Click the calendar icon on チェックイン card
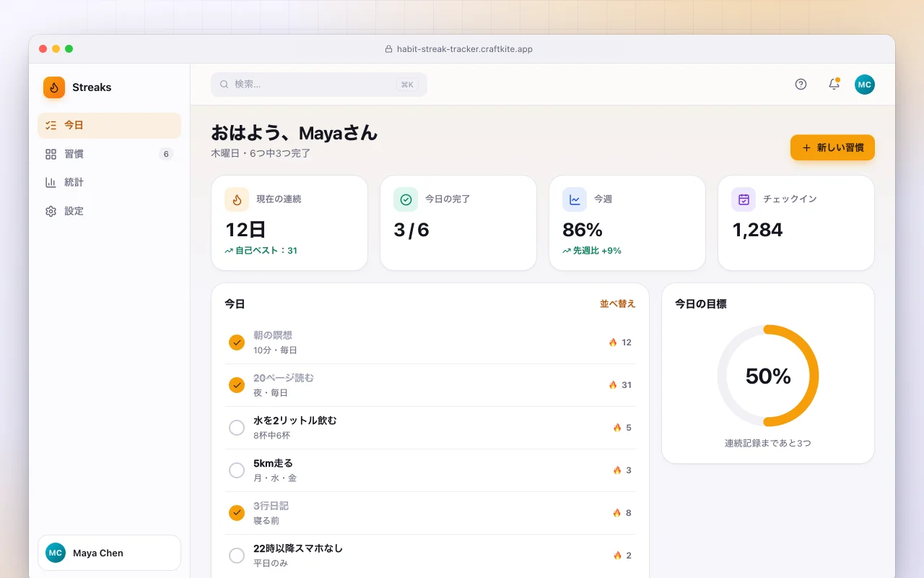The image size is (924, 578). pyautogui.click(x=744, y=199)
